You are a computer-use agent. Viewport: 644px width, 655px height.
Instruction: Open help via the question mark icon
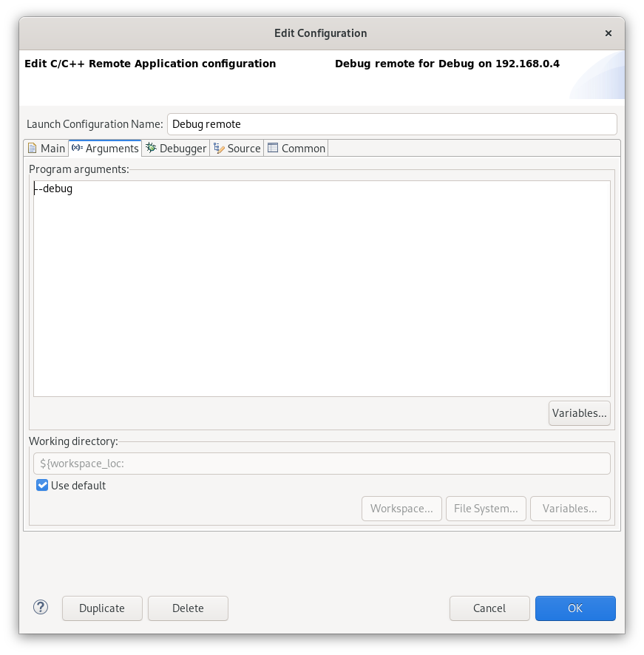[x=40, y=606]
